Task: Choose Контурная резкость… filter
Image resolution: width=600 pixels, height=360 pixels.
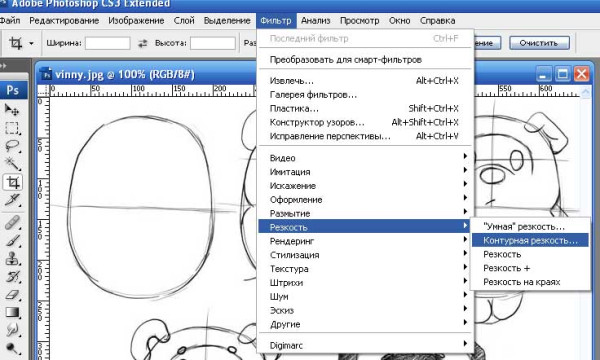Action: (530, 240)
